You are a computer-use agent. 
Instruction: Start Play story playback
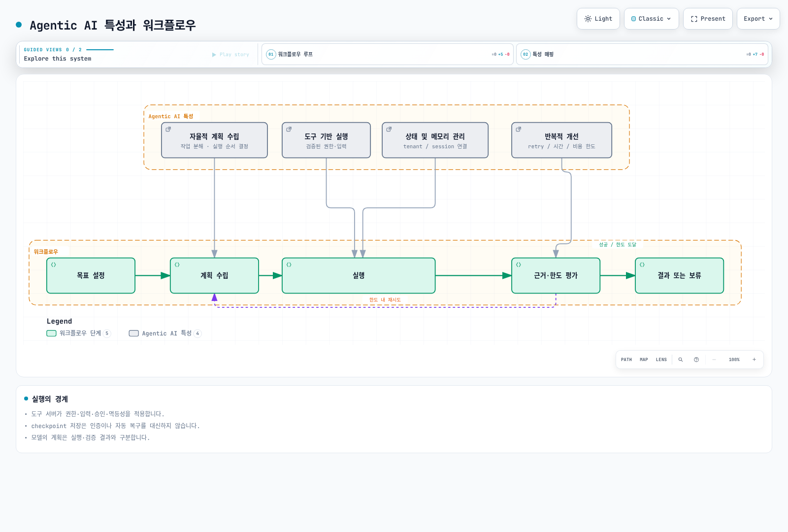click(x=230, y=55)
